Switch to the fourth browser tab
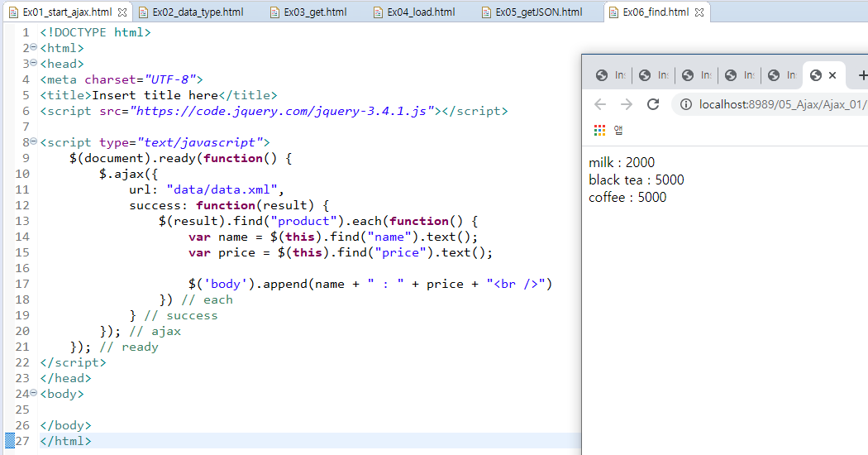This screenshot has width=868, height=455. pyautogui.click(x=740, y=75)
